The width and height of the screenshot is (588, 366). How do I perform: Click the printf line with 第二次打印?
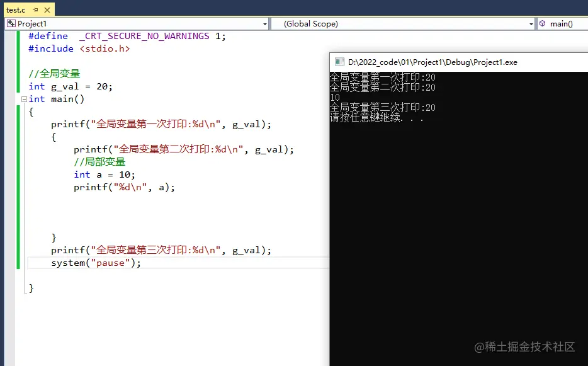(x=184, y=149)
